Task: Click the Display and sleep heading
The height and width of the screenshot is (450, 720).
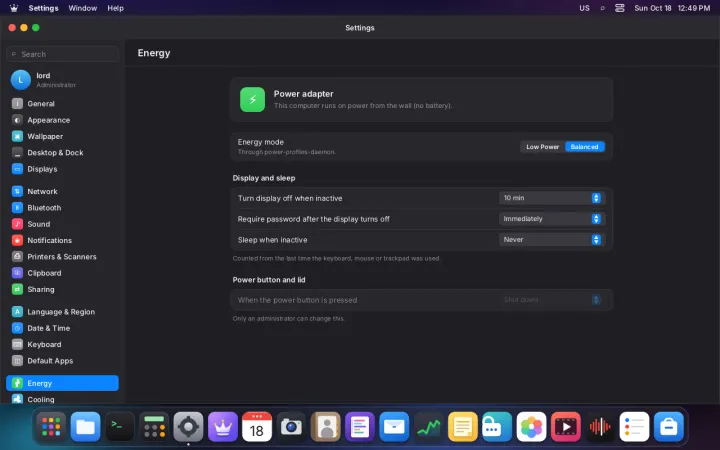Action: [264, 178]
